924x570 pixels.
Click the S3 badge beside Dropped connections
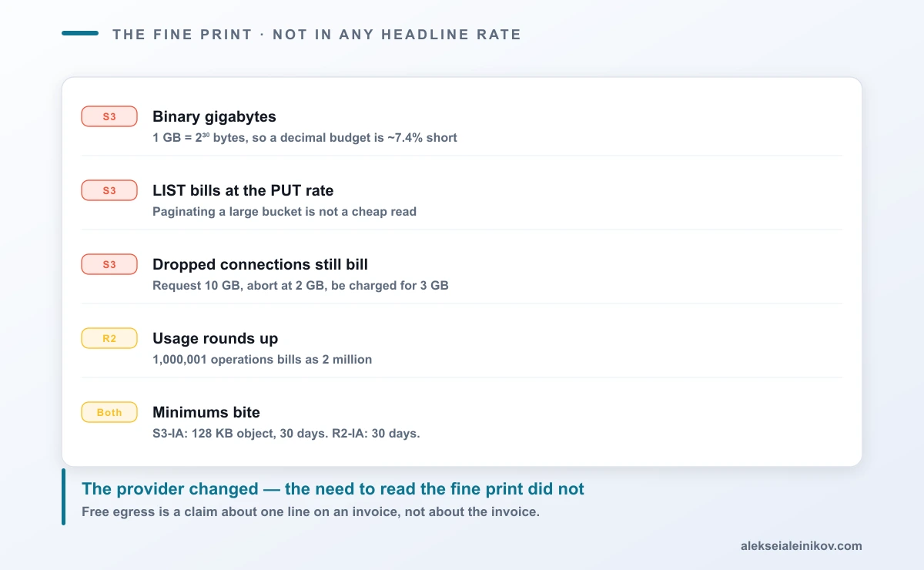(x=109, y=264)
